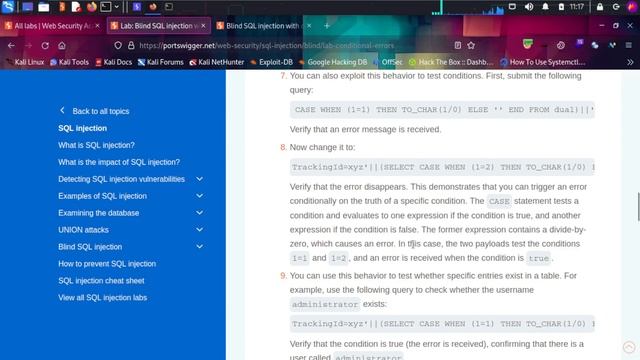This screenshot has height=360, width=640.
Task: Open the Kali Forums bookmark
Action: click(x=160, y=62)
